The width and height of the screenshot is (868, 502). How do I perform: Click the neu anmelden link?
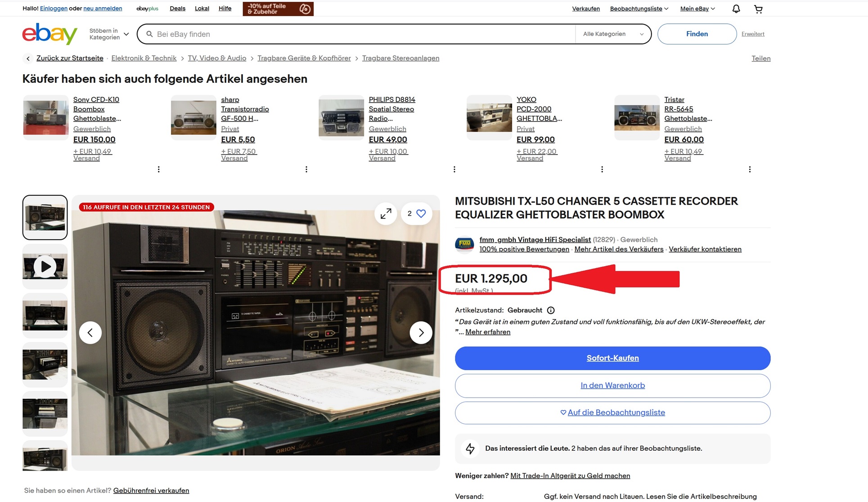pos(103,9)
